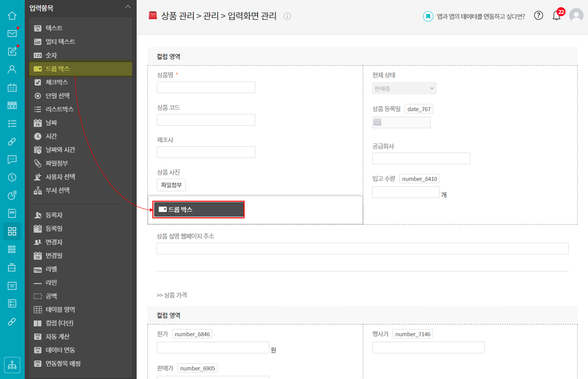
Task: Click the notification bell icon
Action: click(x=557, y=16)
